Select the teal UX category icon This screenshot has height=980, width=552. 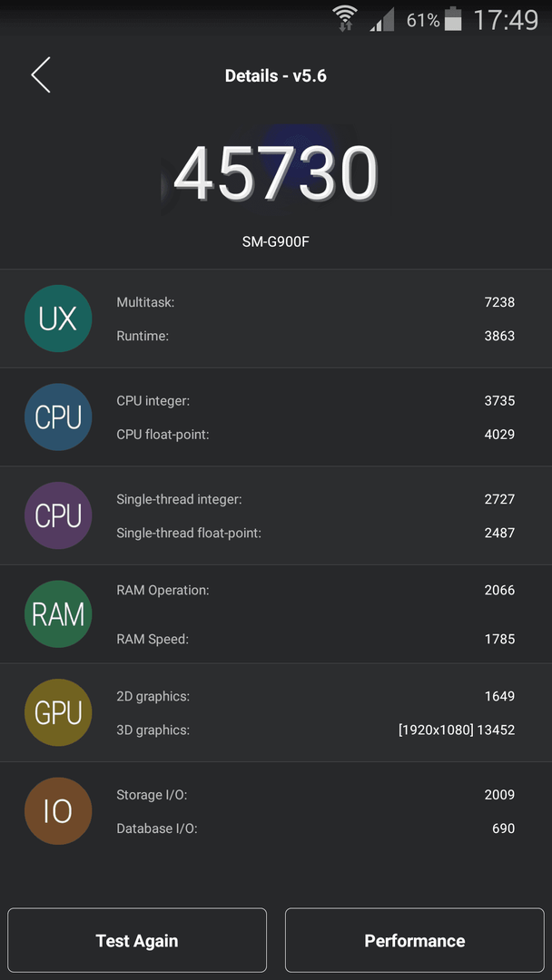click(58, 318)
